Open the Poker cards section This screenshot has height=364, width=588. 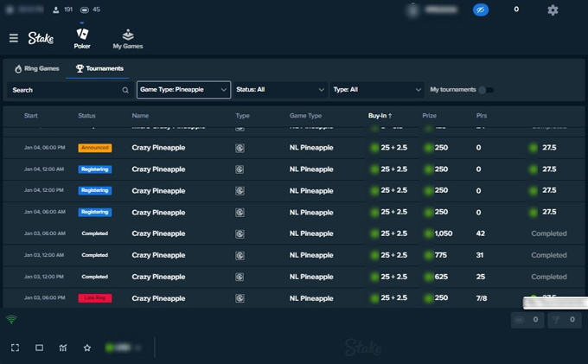pos(82,38)
